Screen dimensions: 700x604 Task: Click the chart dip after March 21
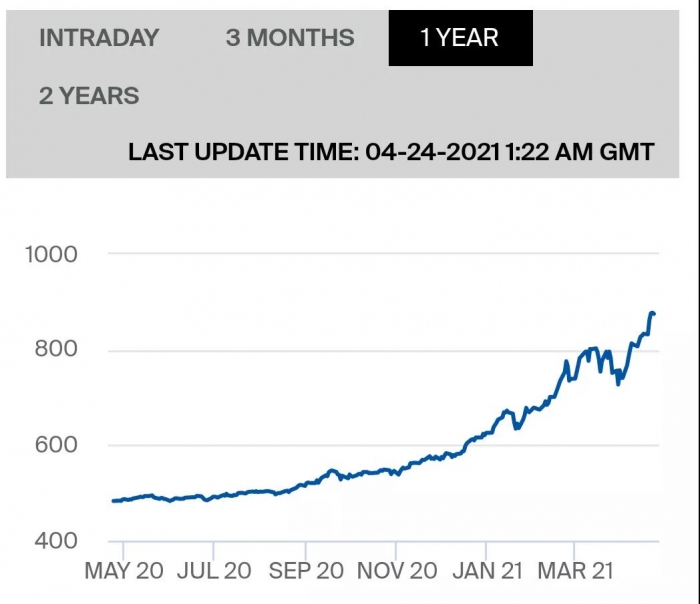pos(618,383)
